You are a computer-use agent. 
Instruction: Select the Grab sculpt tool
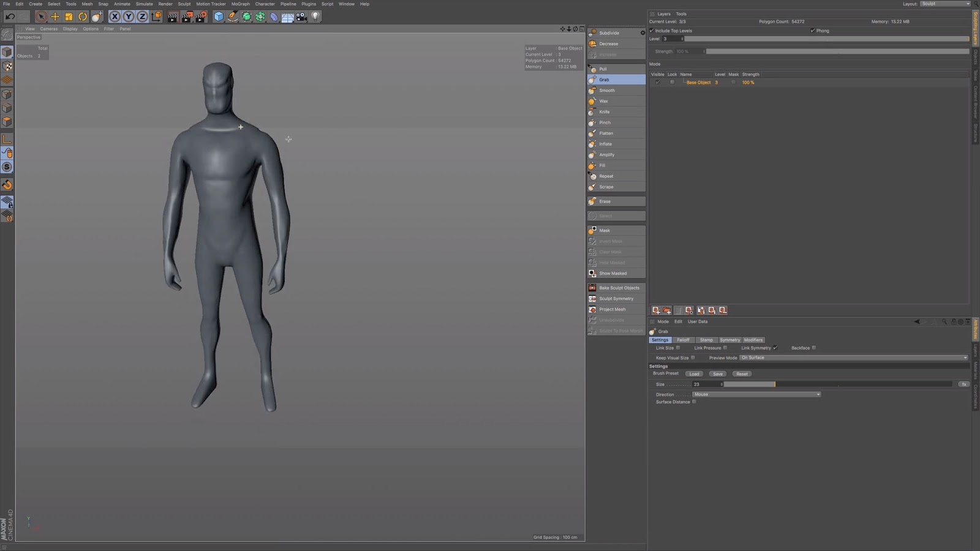click(x=604, y=79)
